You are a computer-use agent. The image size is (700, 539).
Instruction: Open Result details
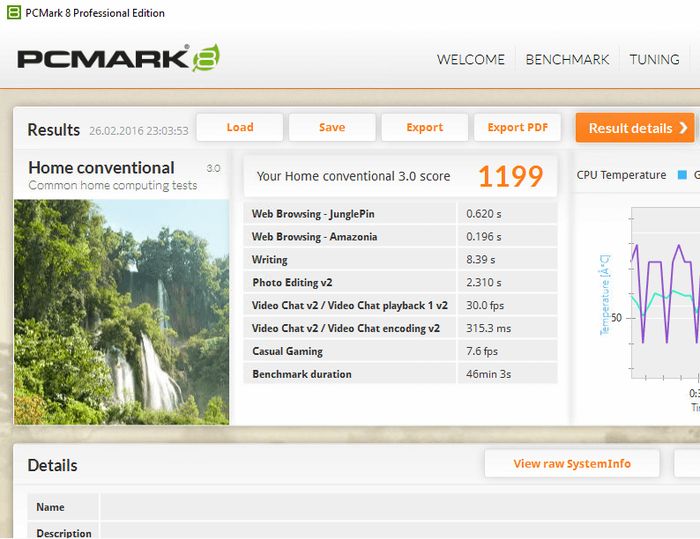635,128
